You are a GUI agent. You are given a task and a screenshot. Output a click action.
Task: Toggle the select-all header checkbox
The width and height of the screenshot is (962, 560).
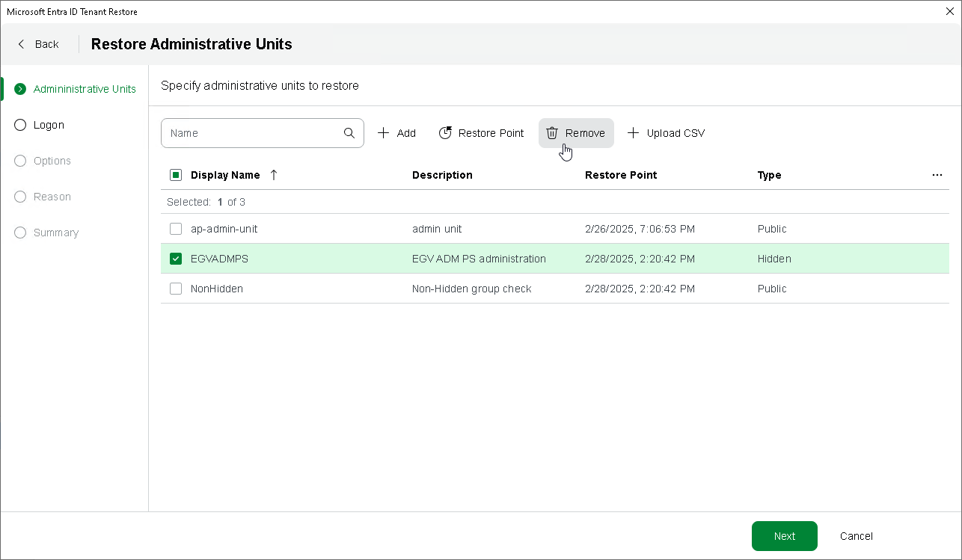click(176, 175)
